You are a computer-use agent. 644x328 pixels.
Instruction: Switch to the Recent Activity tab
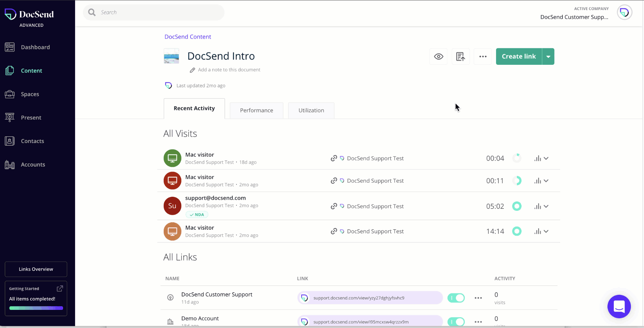point(194,108)
